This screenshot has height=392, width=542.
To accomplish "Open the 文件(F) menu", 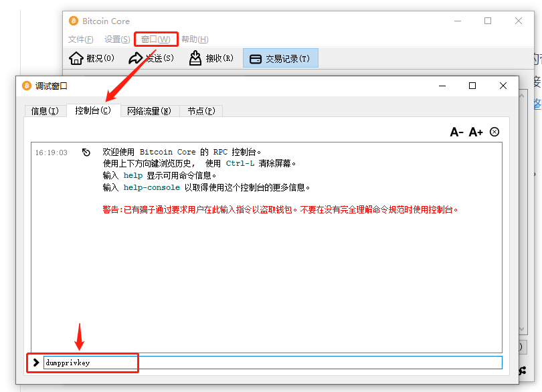I will pyautogui.click(x=81, y=39).
